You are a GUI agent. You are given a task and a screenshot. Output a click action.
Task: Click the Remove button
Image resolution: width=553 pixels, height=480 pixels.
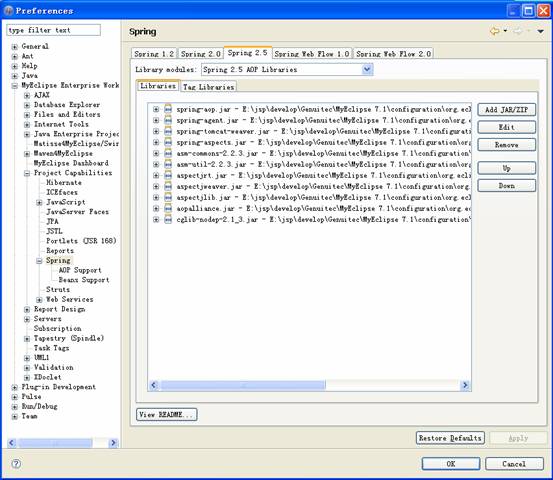(x=506, y=145)
